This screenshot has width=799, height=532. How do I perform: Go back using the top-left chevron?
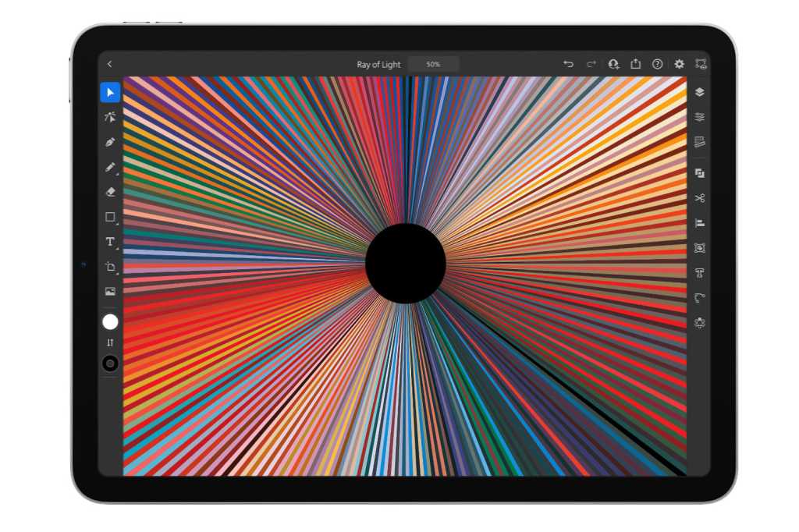tap(109, 64)
